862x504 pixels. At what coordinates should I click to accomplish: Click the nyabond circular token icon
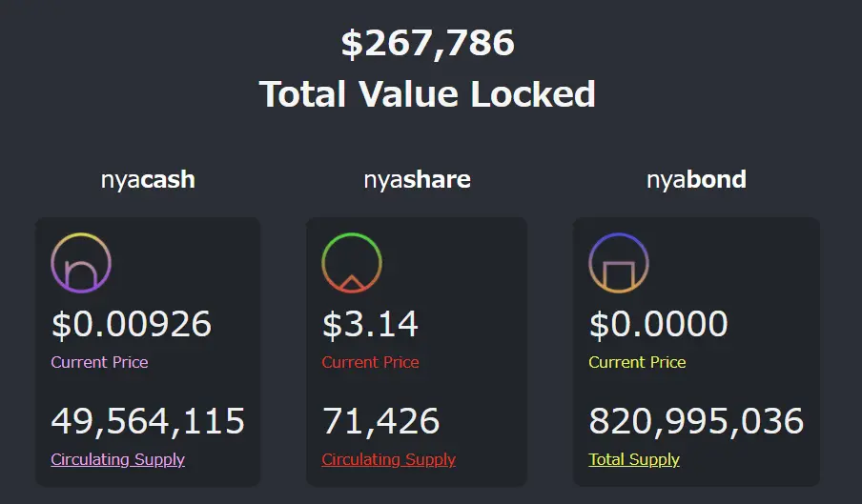coord(619,263)
